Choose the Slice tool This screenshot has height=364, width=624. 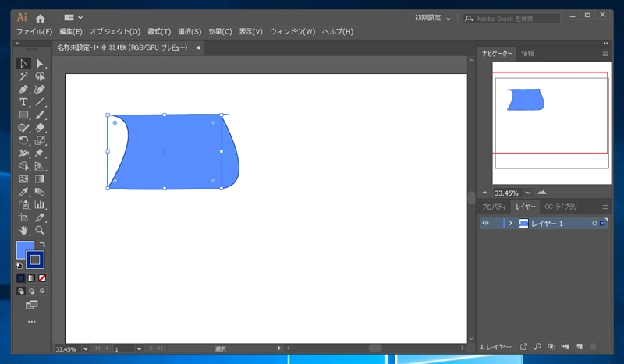(40, 217)
